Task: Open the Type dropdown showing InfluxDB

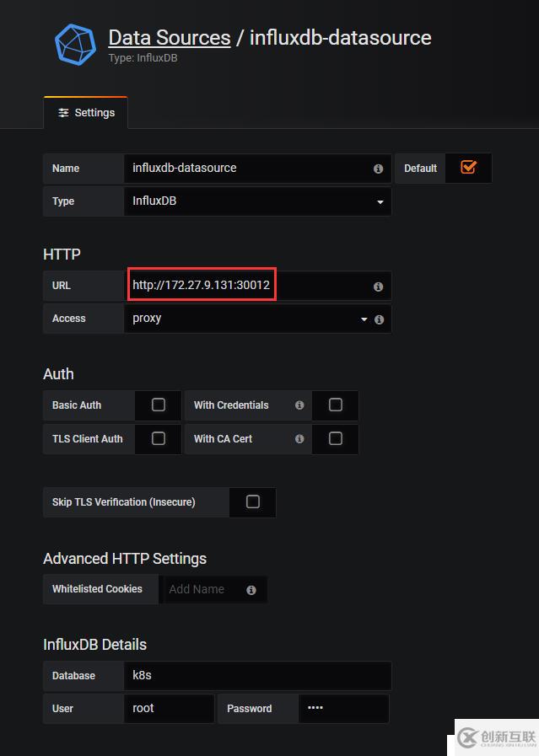Action: point(256,201)
